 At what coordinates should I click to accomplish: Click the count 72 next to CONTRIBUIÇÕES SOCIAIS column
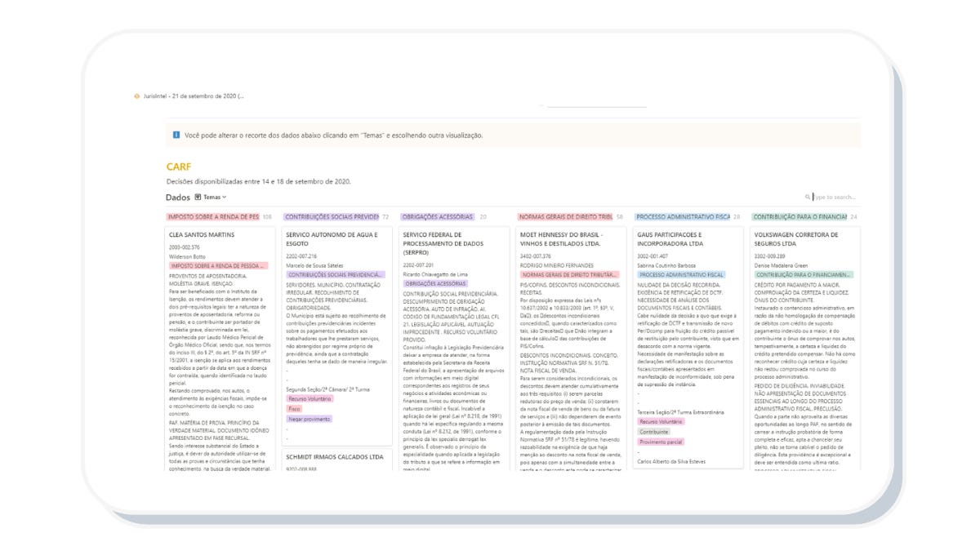pos(385,217)
